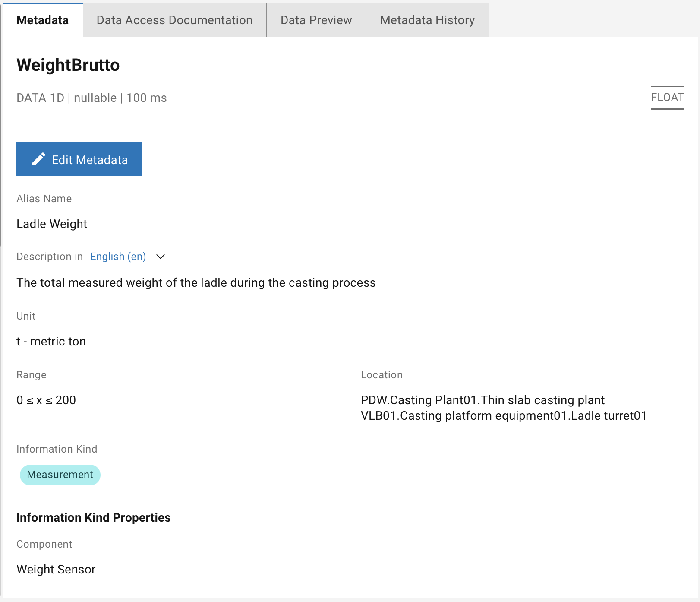Image resolution: width=700 pixels, height=602 pixels.
Task: Click the Ladle Weight alias value
Action: [52, 224]
